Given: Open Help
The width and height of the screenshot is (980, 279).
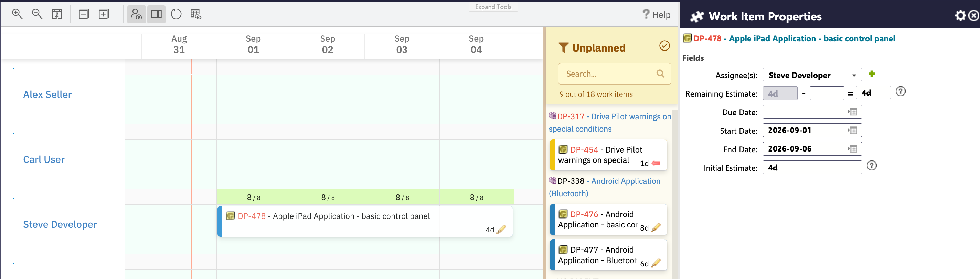Looking at the screenshot, I should (656, 14).
